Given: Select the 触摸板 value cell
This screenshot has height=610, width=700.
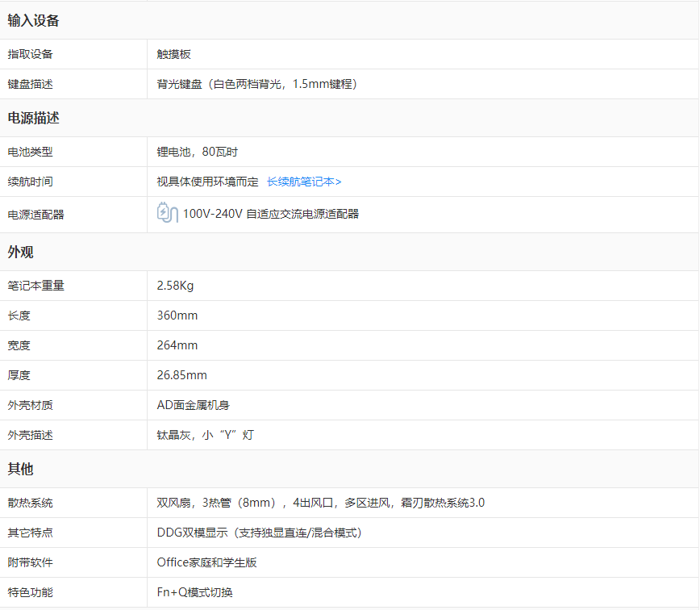Looking at the screenshot, I should pyautogui.click(x=174, y=55).
